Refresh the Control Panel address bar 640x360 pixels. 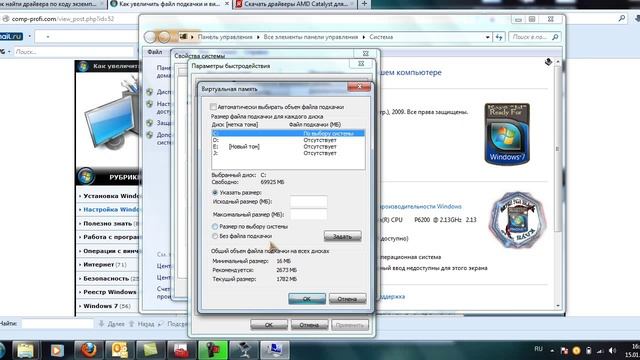(499, 37)
